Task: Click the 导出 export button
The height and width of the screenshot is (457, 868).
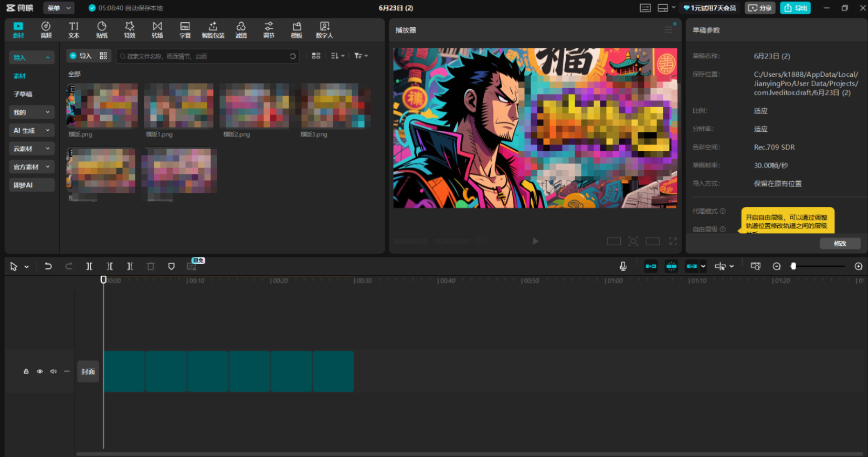Action: [795, 8]
